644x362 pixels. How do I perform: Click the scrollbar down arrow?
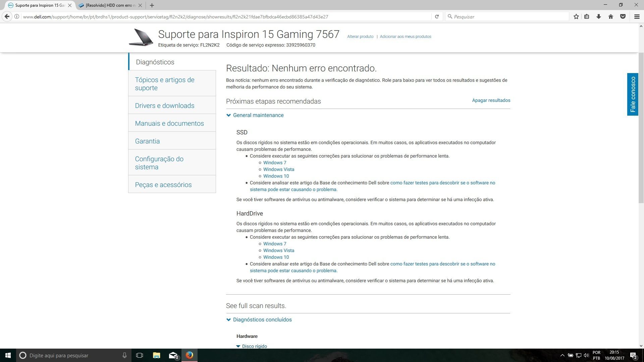[641, 346]
